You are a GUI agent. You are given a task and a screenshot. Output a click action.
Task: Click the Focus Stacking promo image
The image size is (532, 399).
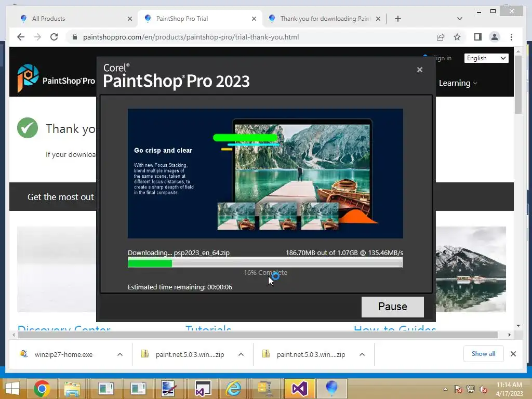tap(265, 174)
